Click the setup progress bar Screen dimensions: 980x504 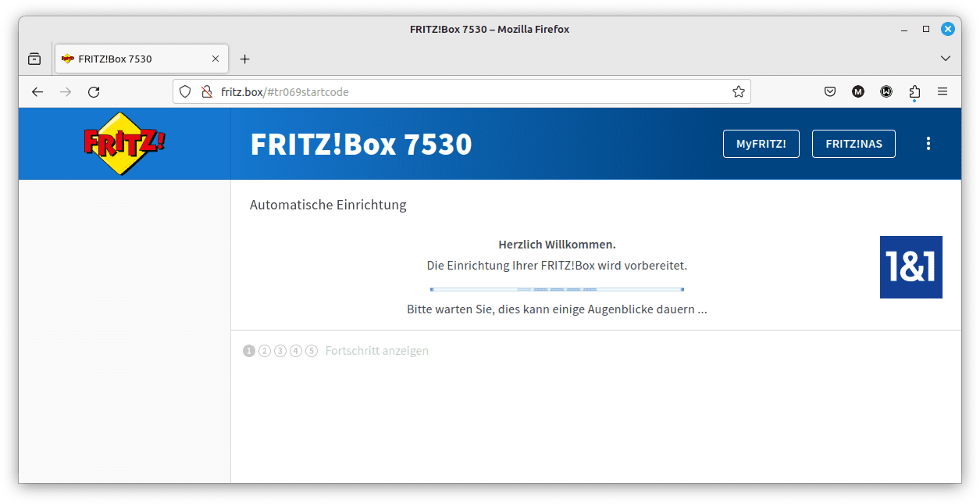pos(557,289)
